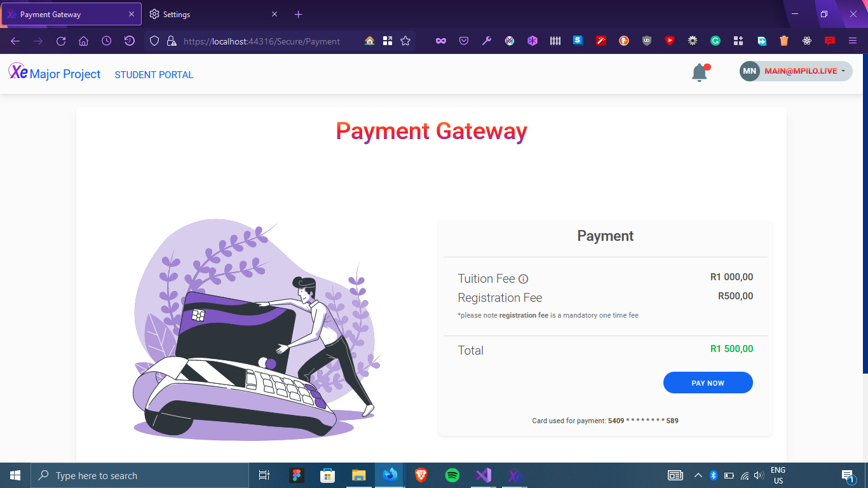Open the STUDENT PORTAL link
868x488 pixels.
click(x=154, y=75)
